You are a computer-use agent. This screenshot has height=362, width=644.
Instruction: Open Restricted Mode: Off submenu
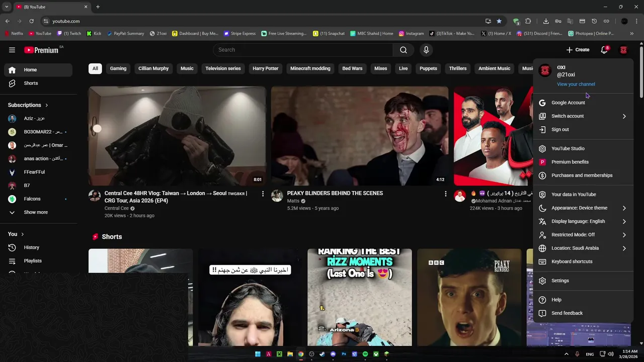[583, 235]
